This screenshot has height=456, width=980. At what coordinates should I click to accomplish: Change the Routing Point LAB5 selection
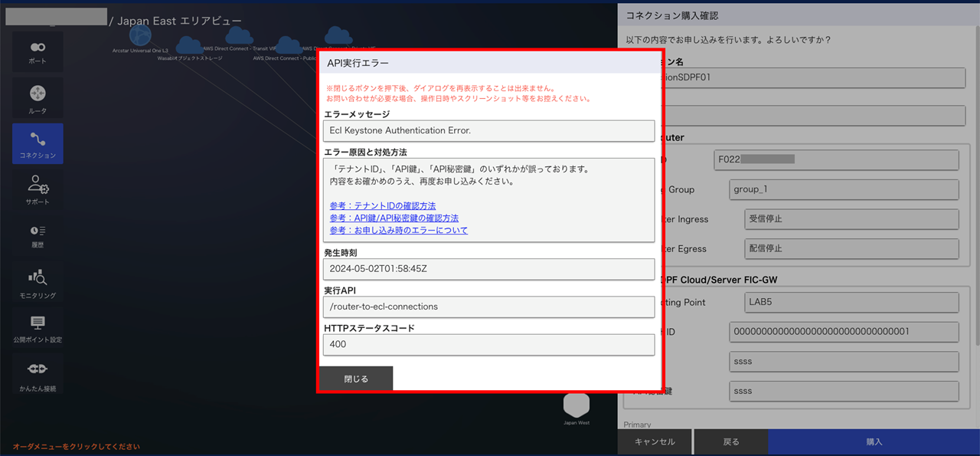click(x=851, y=302)
